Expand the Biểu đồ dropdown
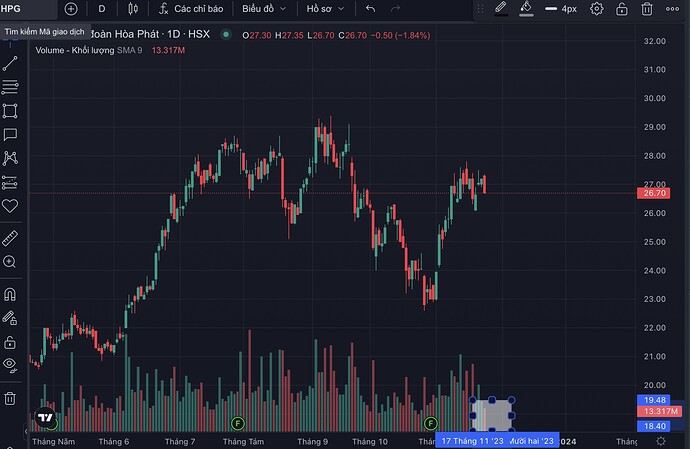This screenshot has width=690, height=449. [x=264, y=9]
